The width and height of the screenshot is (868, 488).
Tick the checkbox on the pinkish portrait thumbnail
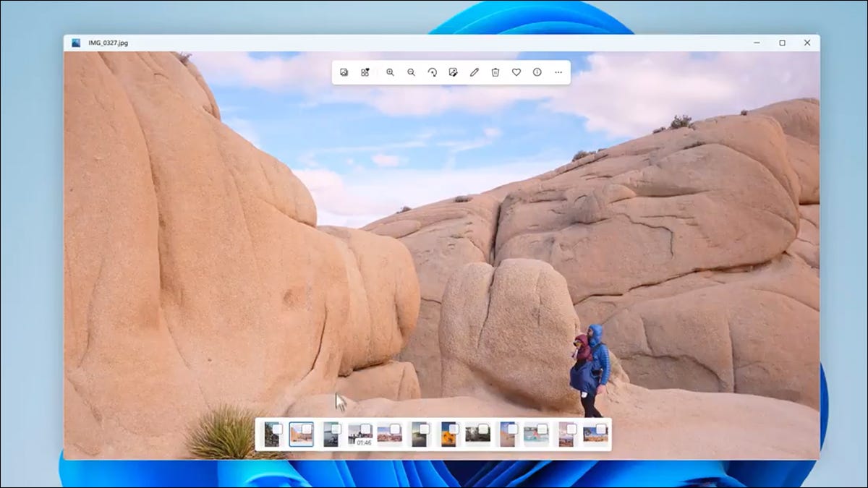pyautogui.click(x=571, y=429)
